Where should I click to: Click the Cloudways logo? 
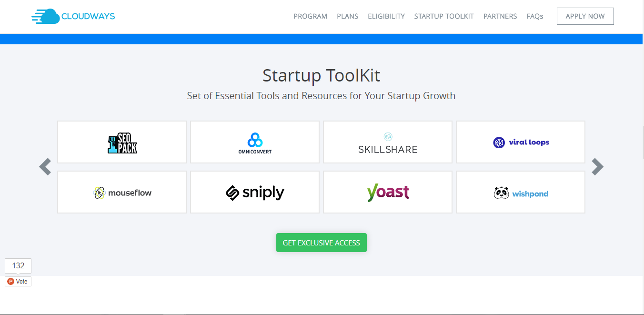point(73,16)
